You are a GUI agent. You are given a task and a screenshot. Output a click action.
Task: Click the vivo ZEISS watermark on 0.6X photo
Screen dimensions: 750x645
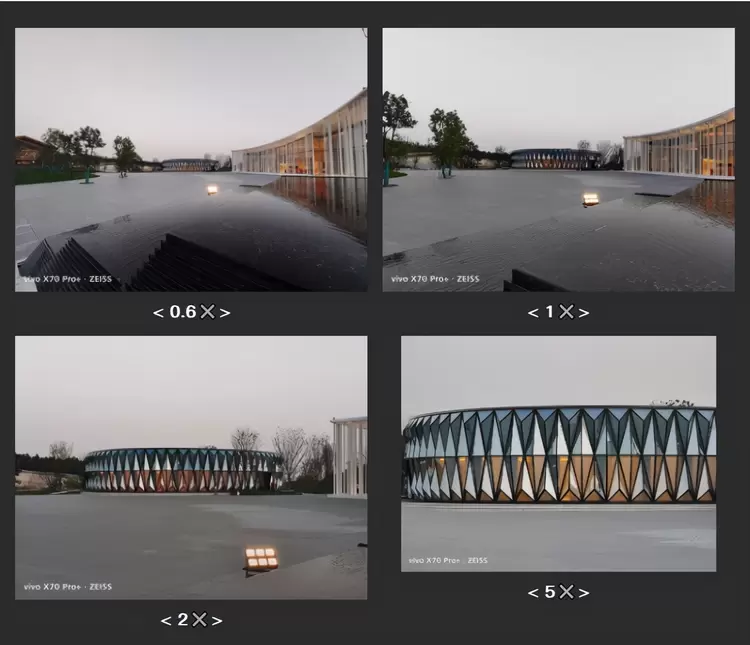[x=67, y=279]
